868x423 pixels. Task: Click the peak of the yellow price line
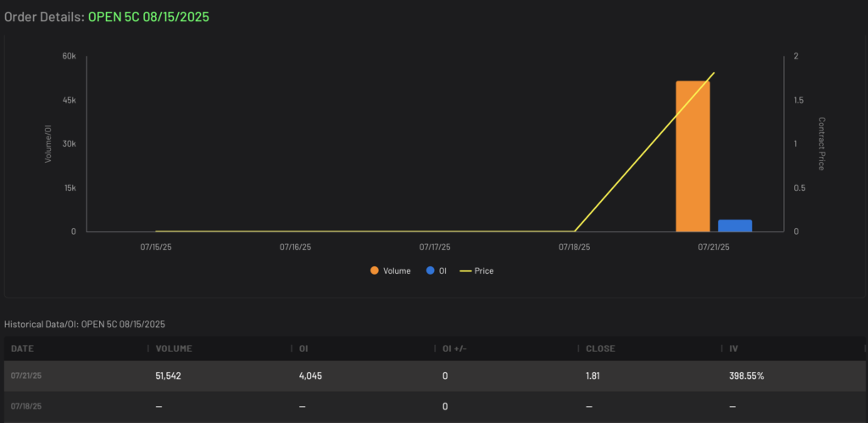tap(714, 73)
